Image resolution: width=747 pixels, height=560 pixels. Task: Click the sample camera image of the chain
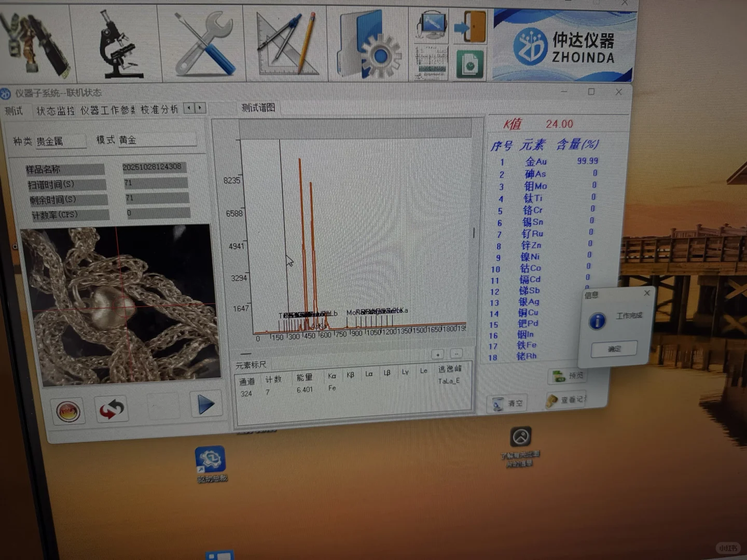[x=120, y=306]
